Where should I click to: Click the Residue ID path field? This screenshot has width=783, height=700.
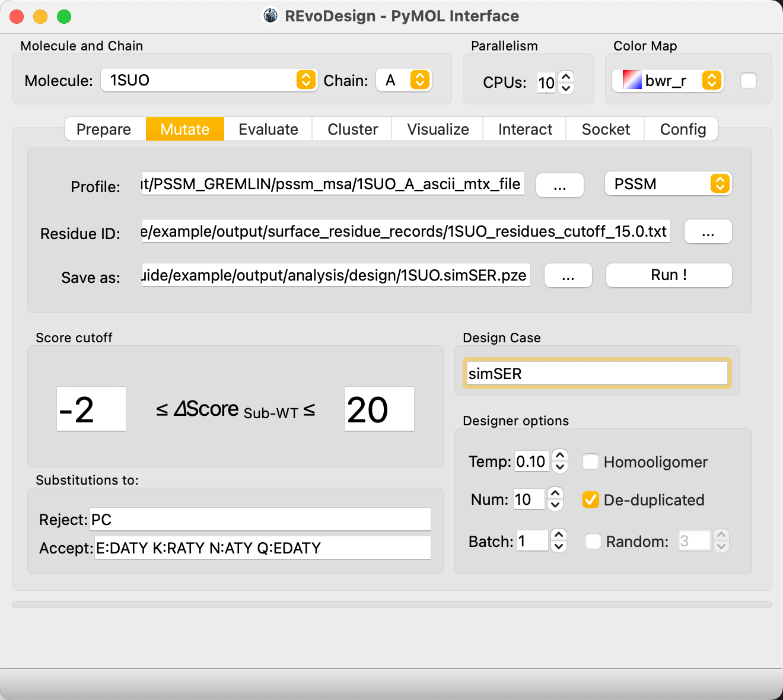[406, 231]
